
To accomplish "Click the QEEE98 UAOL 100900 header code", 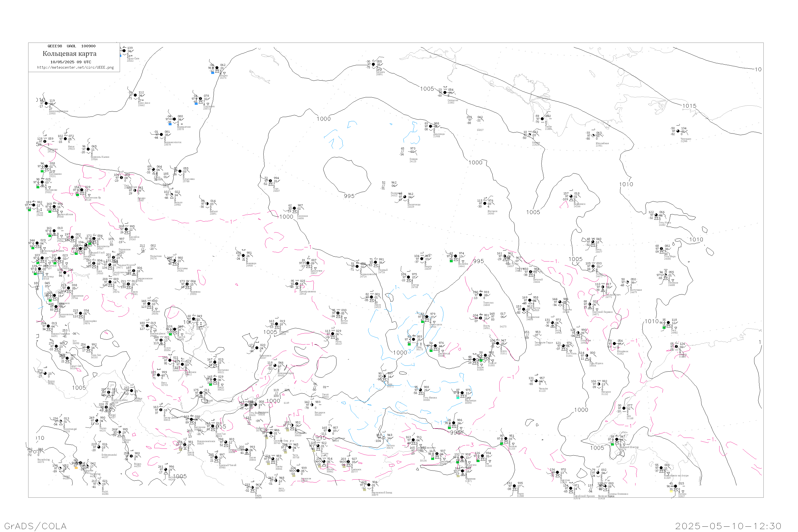I will click(72, 46).
